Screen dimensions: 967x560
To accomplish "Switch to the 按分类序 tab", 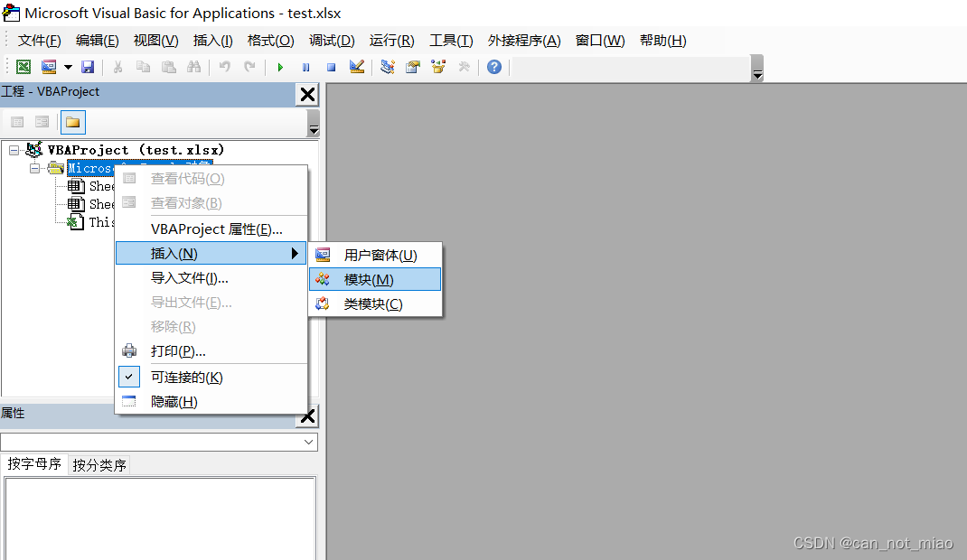I will (x=99, y=465).
